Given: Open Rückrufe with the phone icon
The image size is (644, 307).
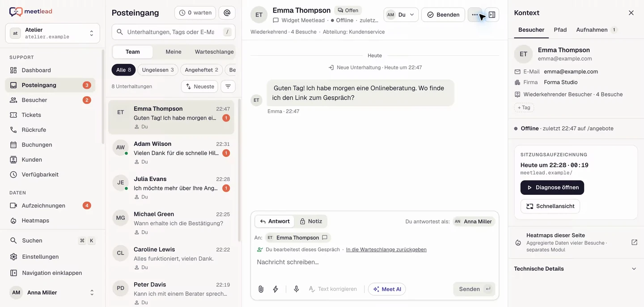Looking at the screenshot, I should [x=50, y=130].
